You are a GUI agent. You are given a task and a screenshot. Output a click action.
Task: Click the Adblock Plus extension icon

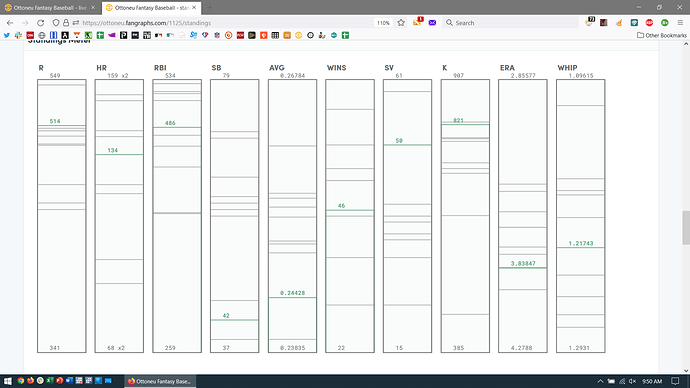649,23
